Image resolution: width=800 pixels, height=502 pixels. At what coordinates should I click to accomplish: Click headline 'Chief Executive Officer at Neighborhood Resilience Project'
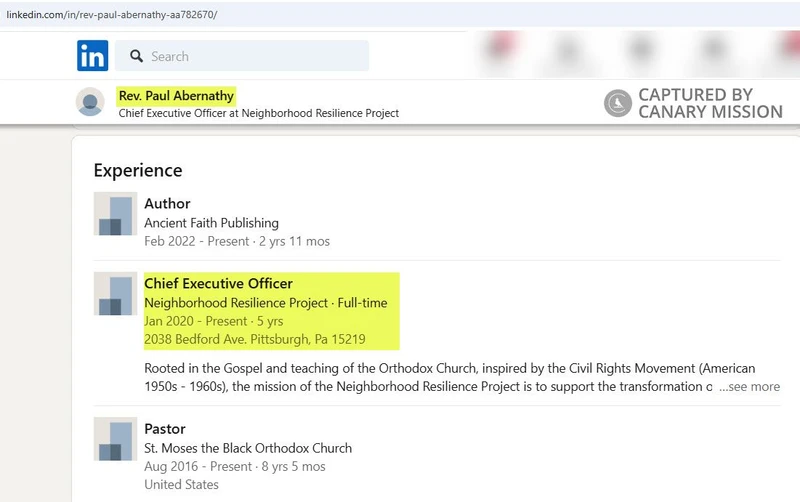pos(259,113)
